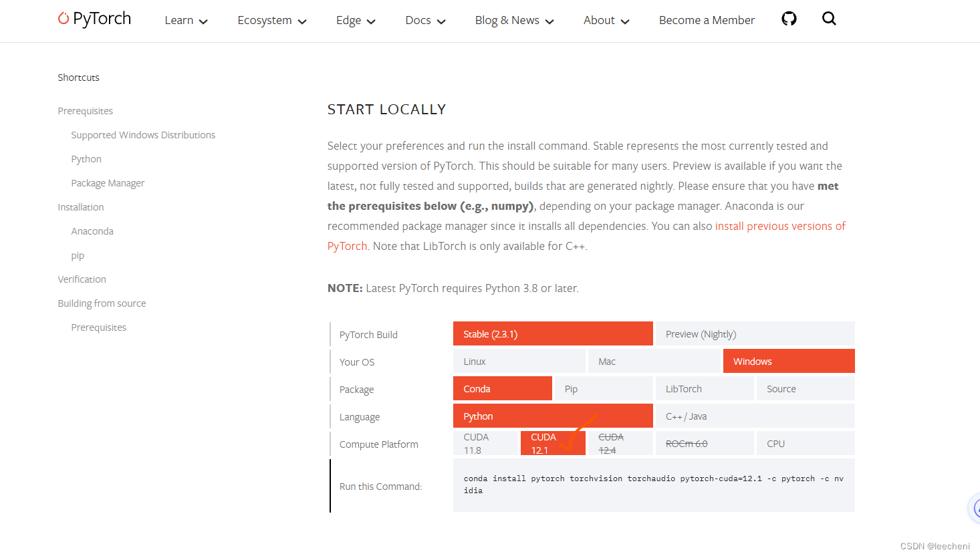Image resolution: width=980 pixels, height=556 pixels.
Task: Jump to the Verification shortcut
Action: pos(82,279)
